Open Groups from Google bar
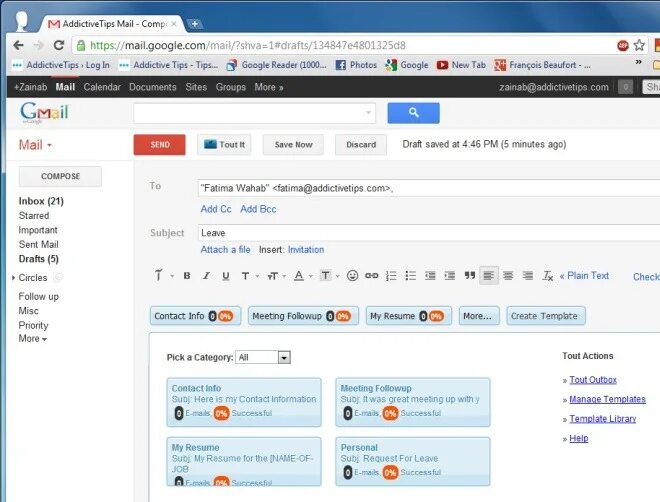Screen dimensions: 660x502 [x=231, y=87]
